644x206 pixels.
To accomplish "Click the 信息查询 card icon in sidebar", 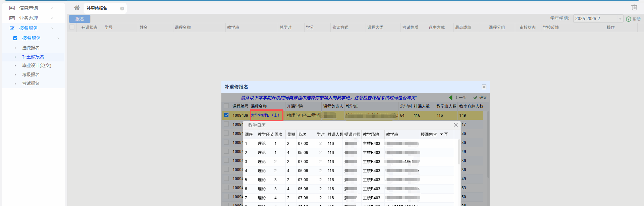I will pyautogui.click(x=12, y=8).
